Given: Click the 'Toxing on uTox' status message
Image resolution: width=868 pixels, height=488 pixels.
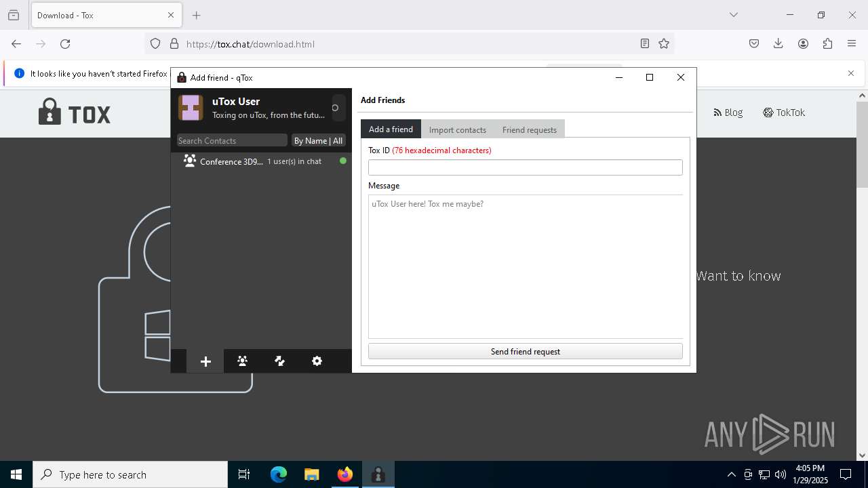Looking at the screenshot, I should (x=269, y=115).
